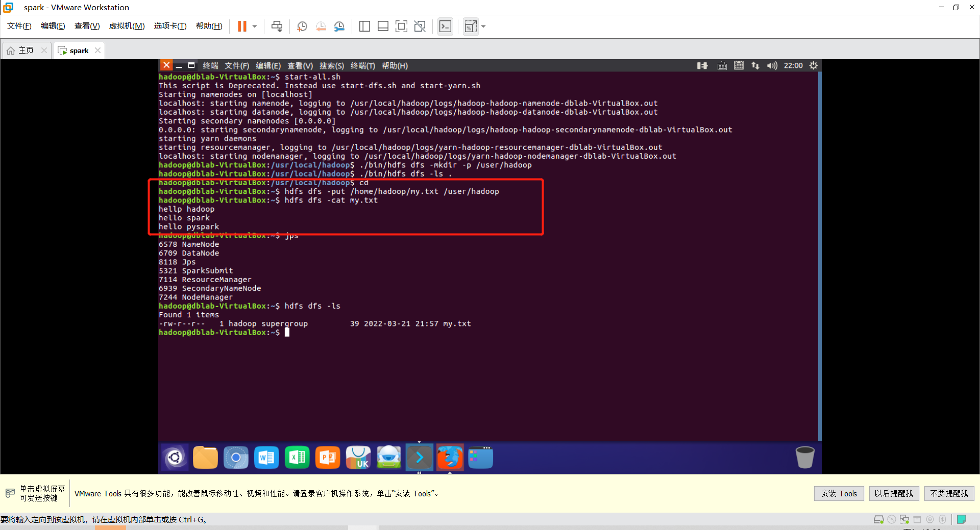Toggle the thumbnail bar view
980x530 pixels.
point(383,26)
